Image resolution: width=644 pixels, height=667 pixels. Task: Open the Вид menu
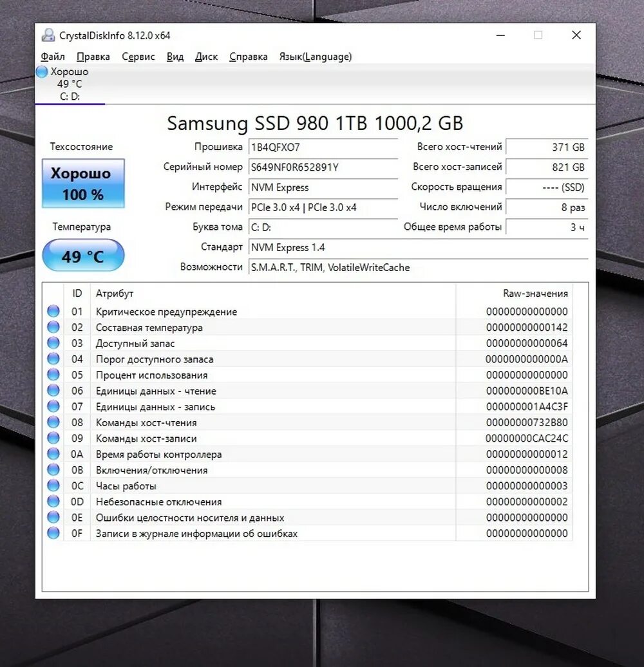(175, 57)
